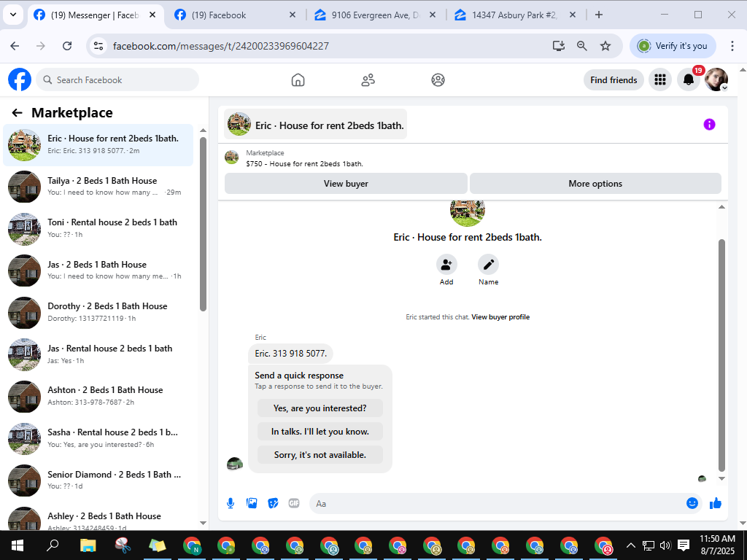This screenshot has height=560, width=747.
Task: Open Dorothy 2 Beds 1 Bath House chat
Action: click(x=98, y=312)
